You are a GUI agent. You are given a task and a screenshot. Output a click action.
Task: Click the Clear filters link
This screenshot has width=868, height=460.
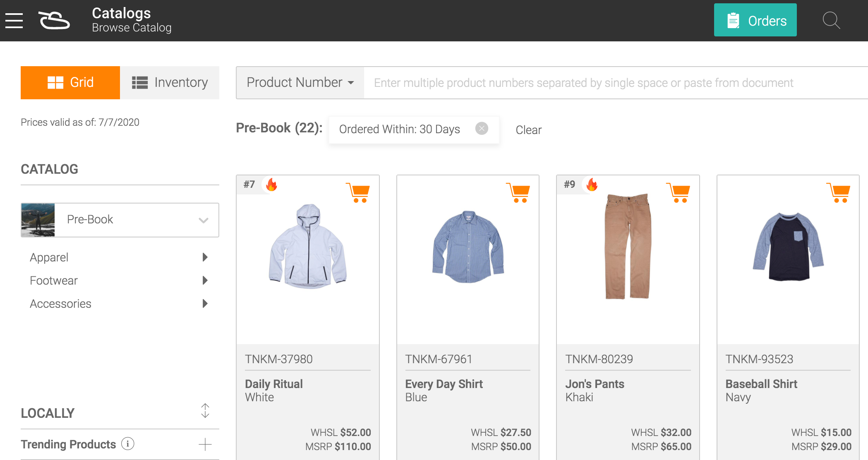528,130
